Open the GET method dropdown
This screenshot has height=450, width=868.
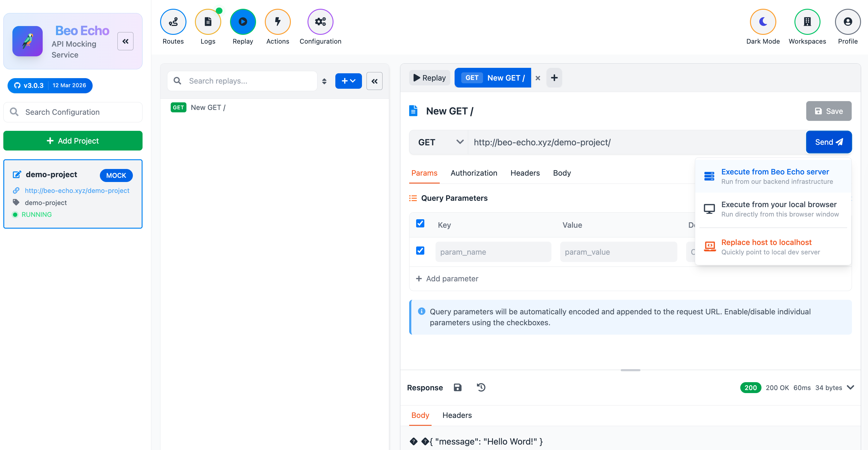click(439, 142)
